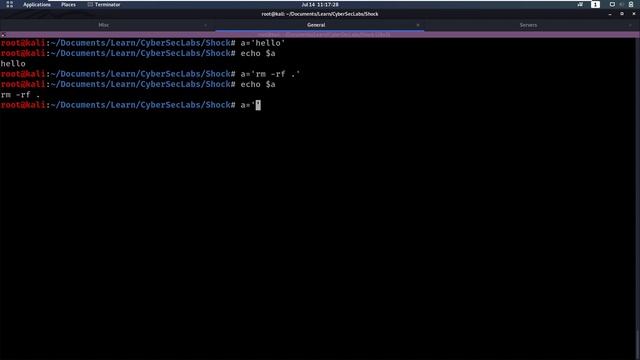Click the first echo $a command
The height and width of the screenshot is (360, 640).
258,53
